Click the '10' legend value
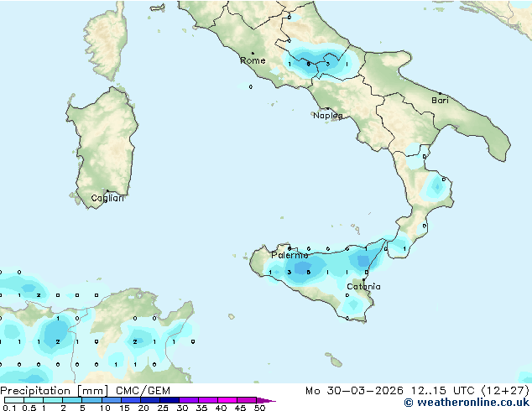 click(105, 408)
